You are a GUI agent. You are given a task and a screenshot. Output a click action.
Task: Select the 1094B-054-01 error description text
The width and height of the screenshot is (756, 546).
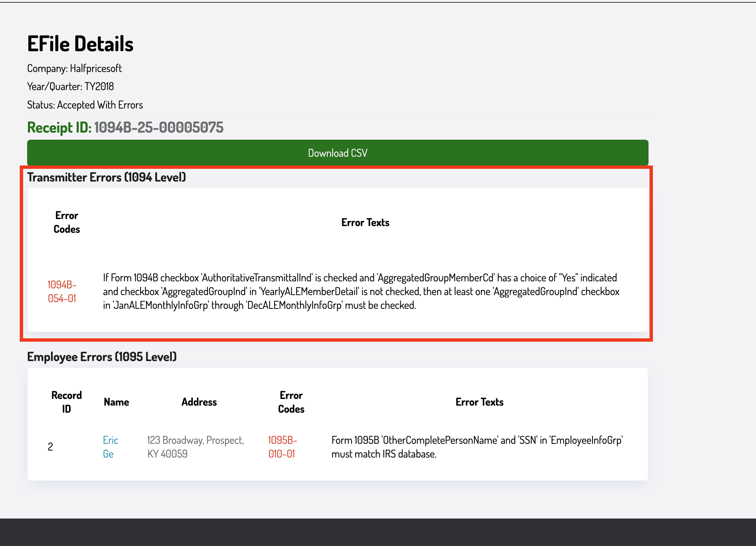pyautogui.click(x=361, y=291)
